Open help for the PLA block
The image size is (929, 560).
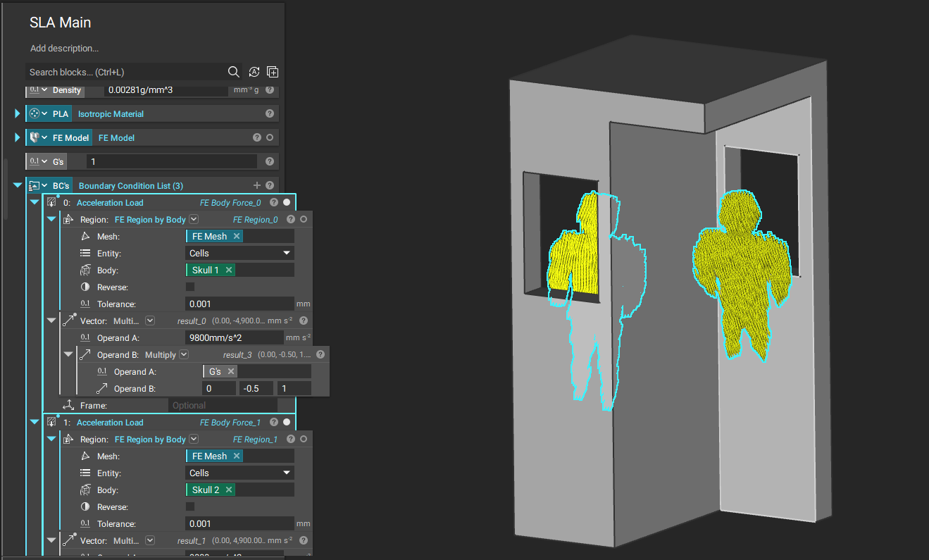[x=270, y=113]
